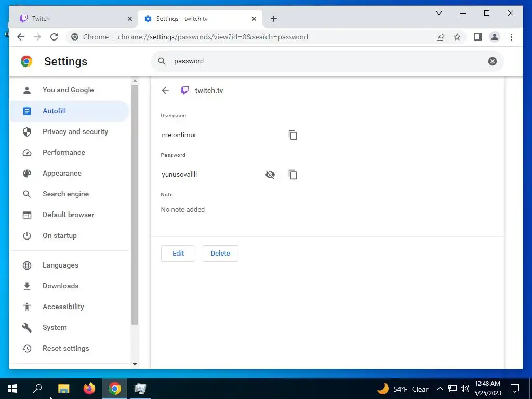Clear the settings search field
Image resolution: width=532 pixels, height=399 pixels.
point(493,61)
